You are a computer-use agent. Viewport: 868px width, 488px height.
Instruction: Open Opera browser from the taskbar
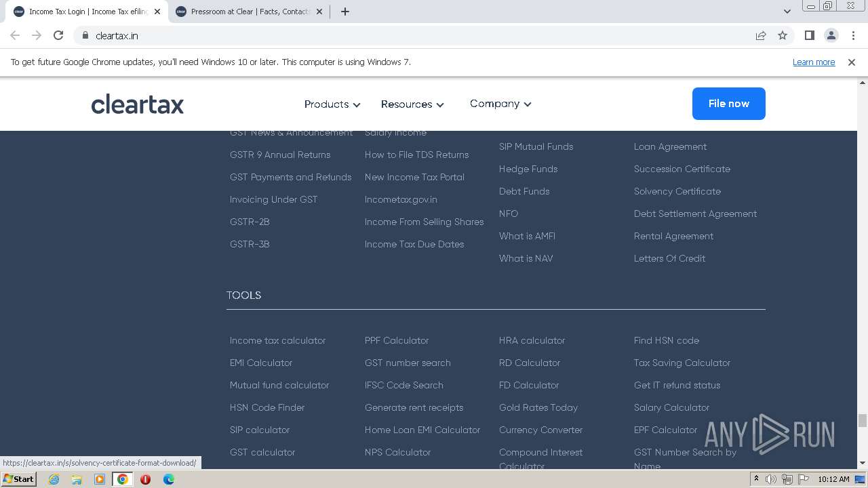(145, 479)
